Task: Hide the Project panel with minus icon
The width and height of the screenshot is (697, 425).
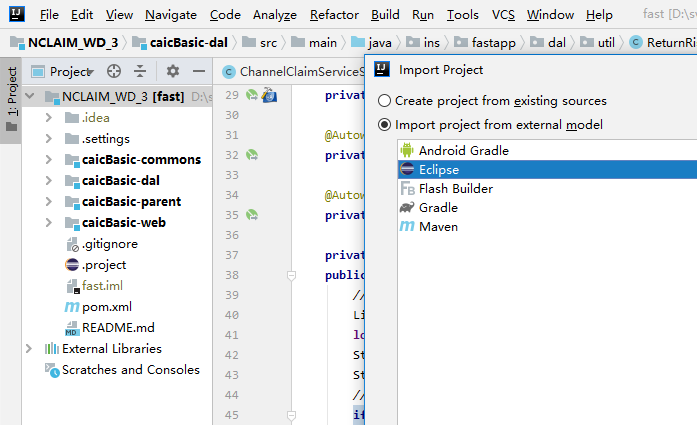Action: pos(199,71)
